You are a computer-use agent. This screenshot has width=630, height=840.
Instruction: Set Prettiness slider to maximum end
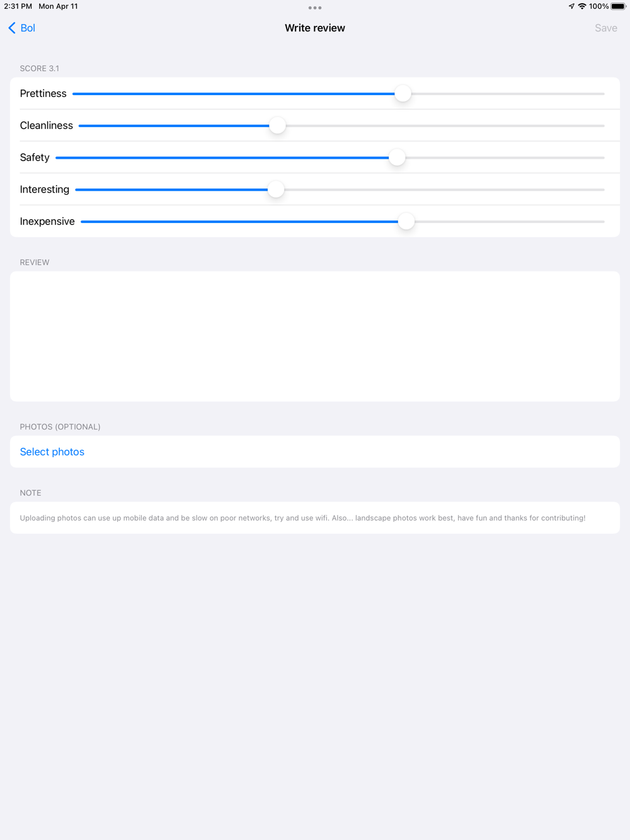(x=603, y=94)
